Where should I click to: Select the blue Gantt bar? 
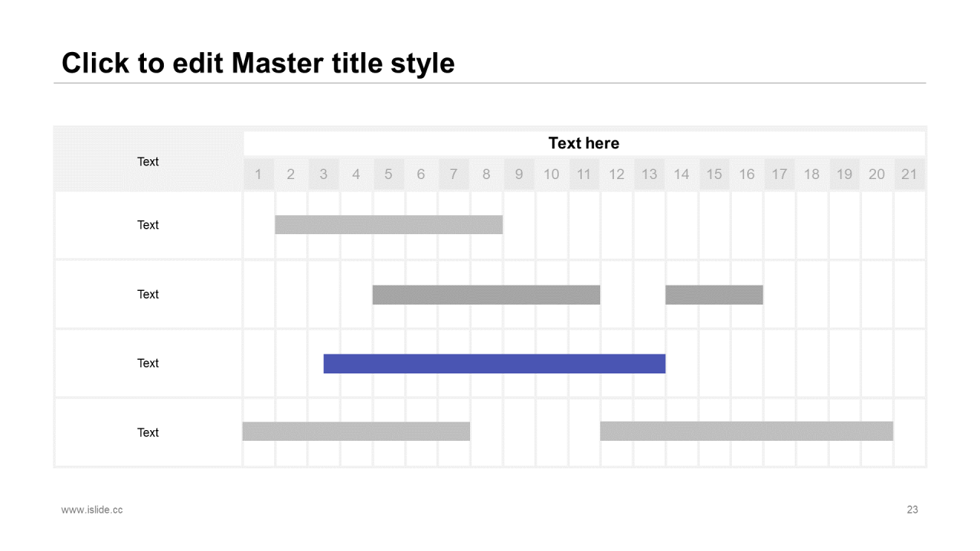pos(495,364)
